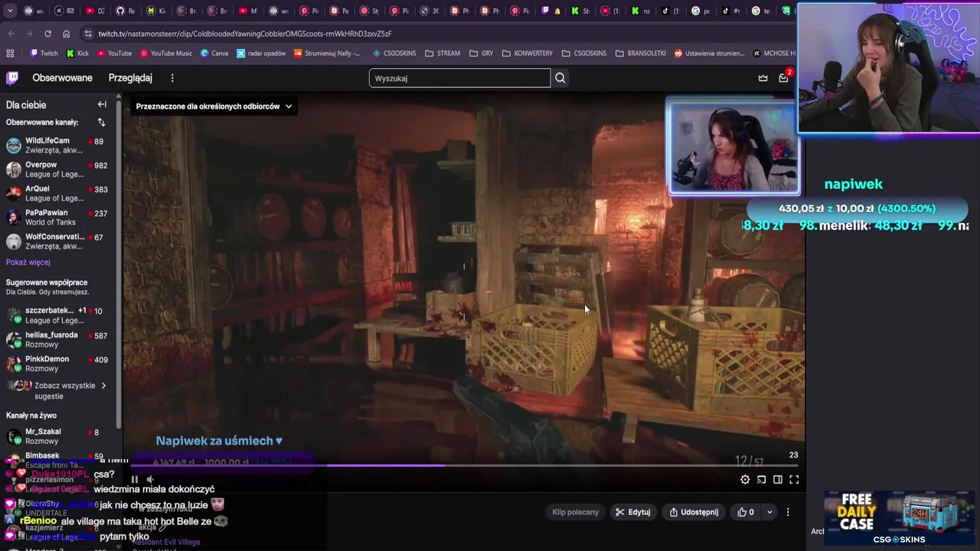Open the Strumieniuj Nelly bookmark

pos(326,54)
